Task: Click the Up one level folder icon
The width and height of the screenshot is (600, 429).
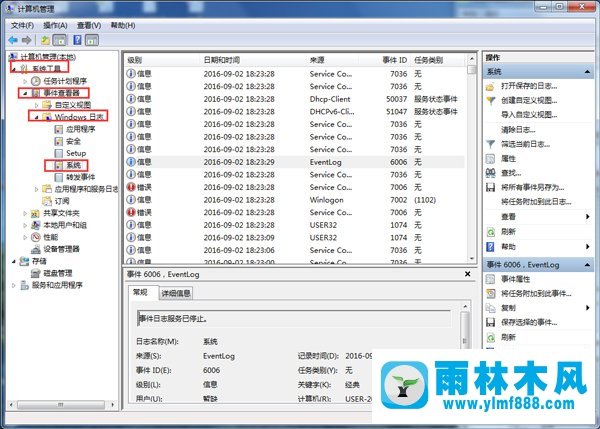Action: 45,40
